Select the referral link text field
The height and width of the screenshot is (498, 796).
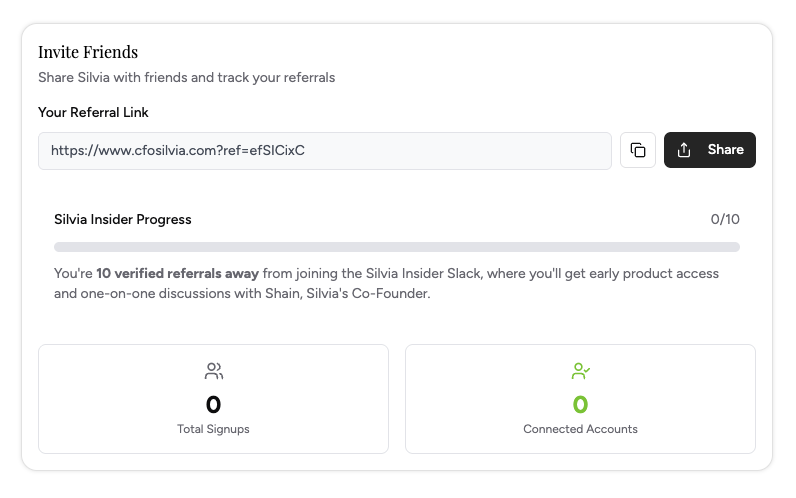325,151
